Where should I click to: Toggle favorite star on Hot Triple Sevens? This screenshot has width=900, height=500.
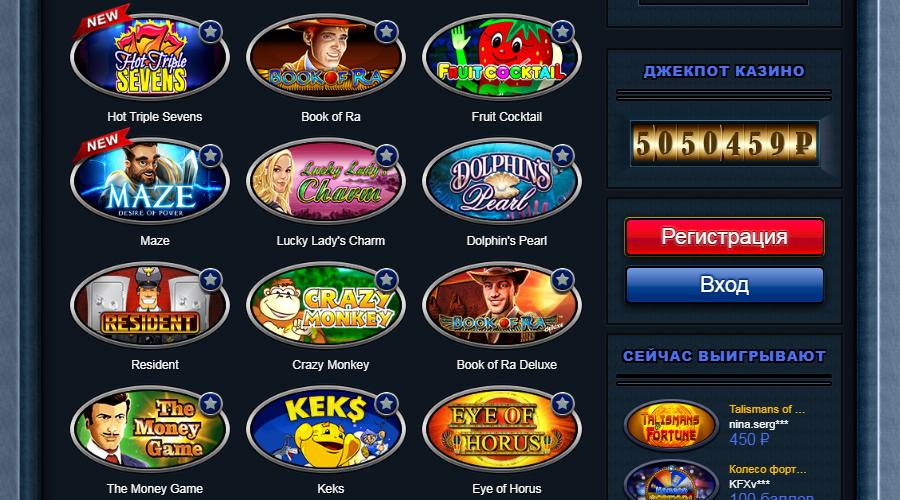pyautogui.click(x=211, y=32)
